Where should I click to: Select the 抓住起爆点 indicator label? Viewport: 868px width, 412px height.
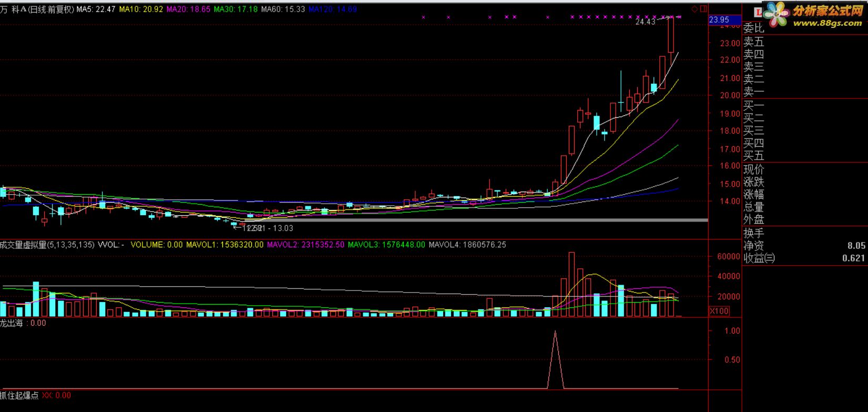(19, 395)
